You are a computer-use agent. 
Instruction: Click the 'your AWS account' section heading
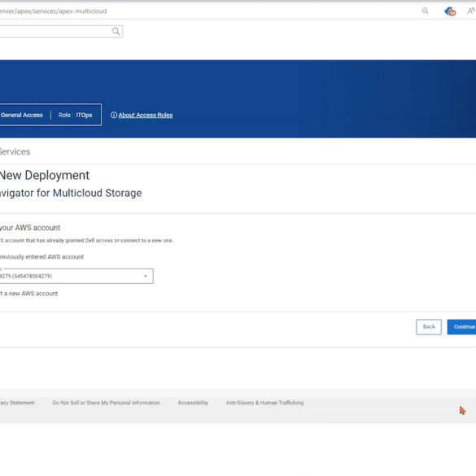click(x=30, y=228)
